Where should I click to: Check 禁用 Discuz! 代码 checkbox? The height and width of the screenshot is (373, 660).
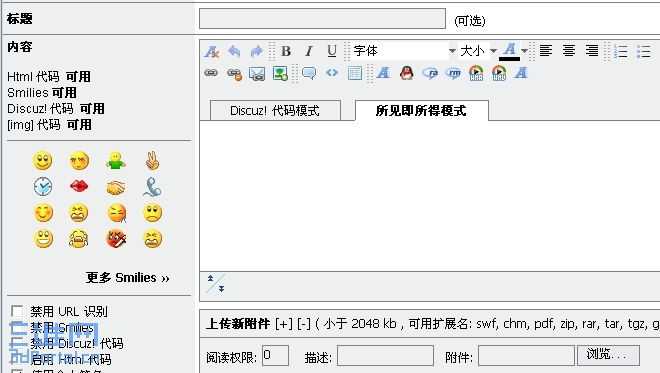coord(17,343)
